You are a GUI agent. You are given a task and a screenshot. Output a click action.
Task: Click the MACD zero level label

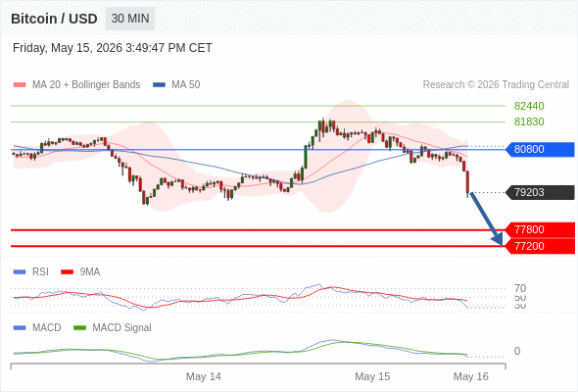point(517,351)
